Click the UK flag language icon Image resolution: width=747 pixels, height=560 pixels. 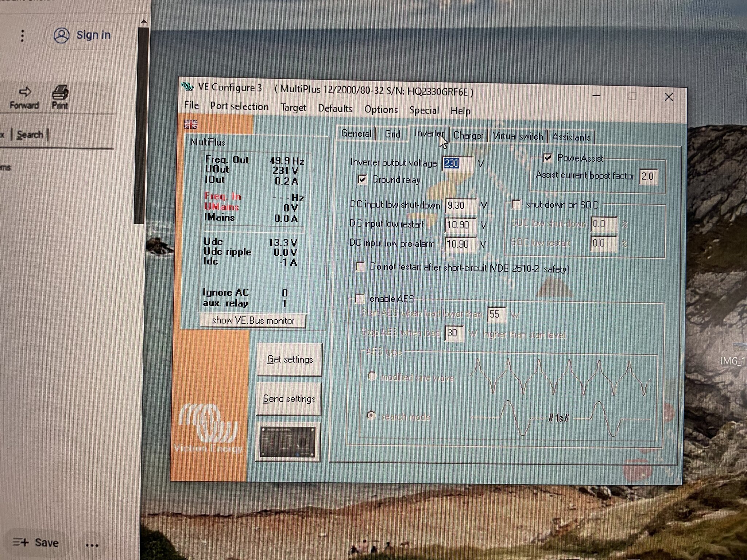coord(191,125)
